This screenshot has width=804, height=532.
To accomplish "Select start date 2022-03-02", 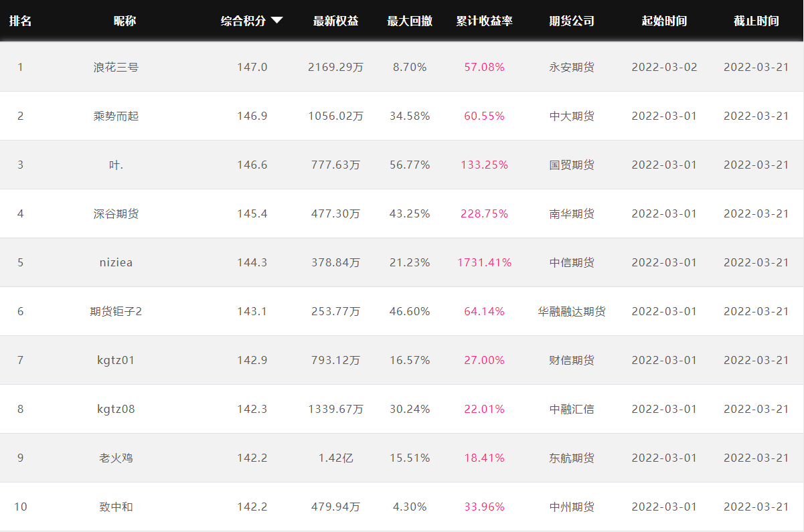I will 664,67.
